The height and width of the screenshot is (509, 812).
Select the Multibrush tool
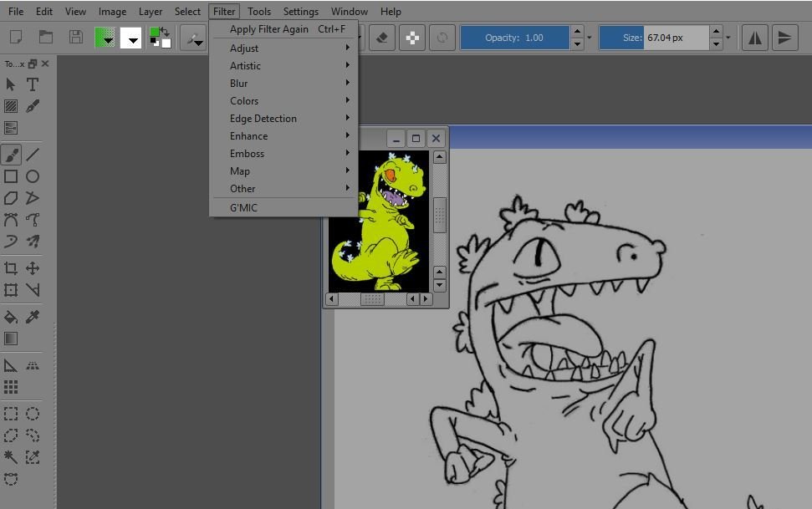[x=32, y=242]
